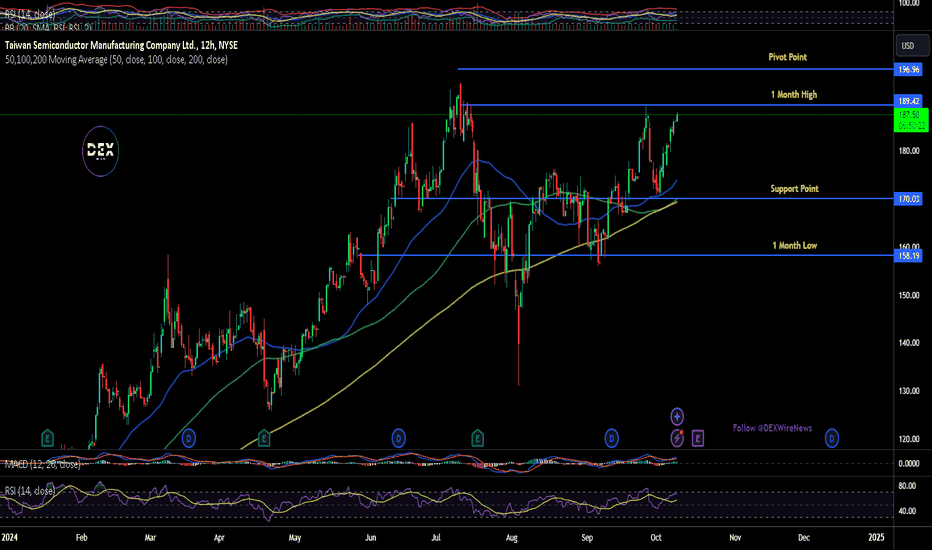This screenshot has width=932, height=550.
Task: Click the Support Point text annotation
Action: (795, 188)
